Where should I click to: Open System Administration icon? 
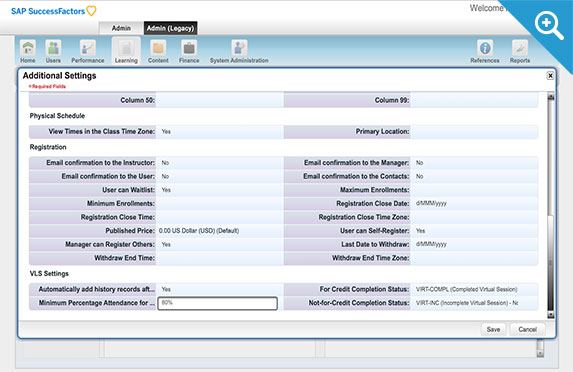(x=239, y=52)
